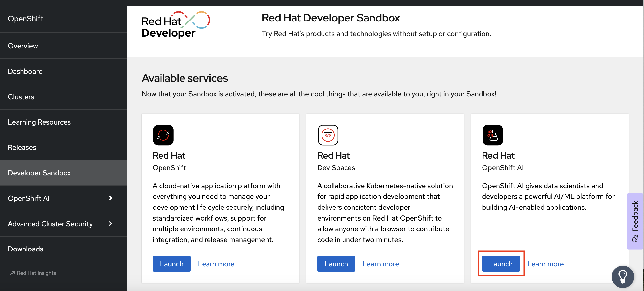
Task: Open Learn more for OpenShift AI card
Action: [545, 264]
